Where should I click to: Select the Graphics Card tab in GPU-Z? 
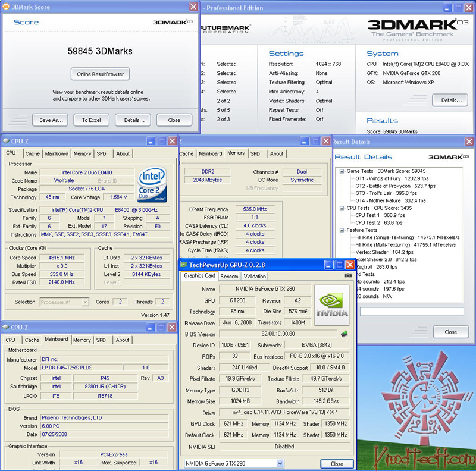(199, 275)
